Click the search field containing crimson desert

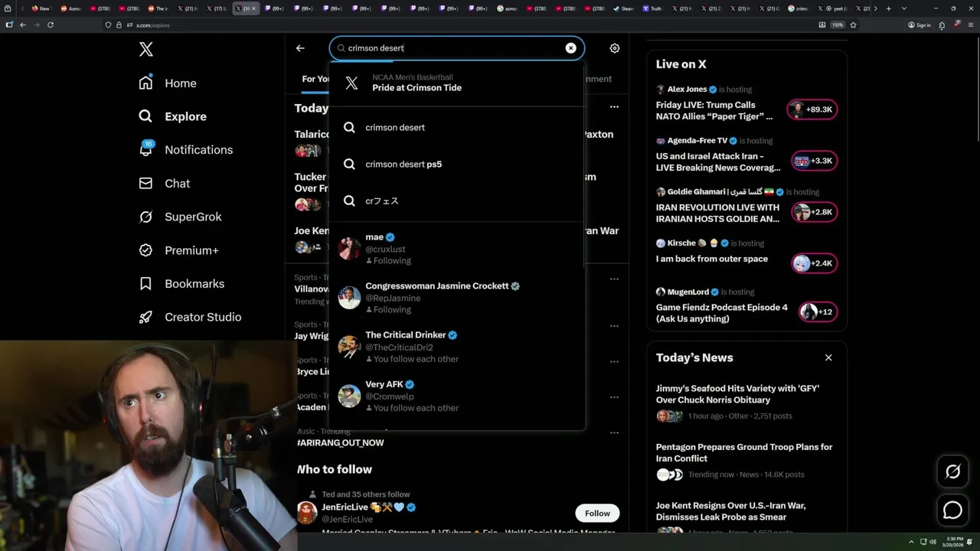(x=456, y=48)
